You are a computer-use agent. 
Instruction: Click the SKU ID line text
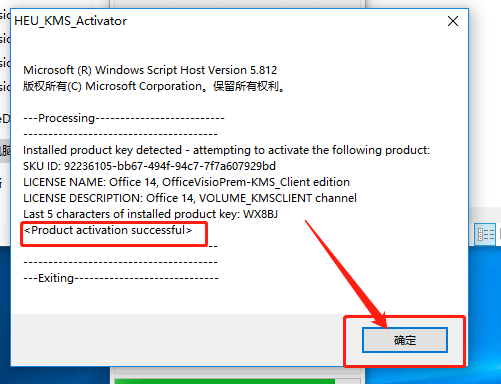[x=149, y=166]
